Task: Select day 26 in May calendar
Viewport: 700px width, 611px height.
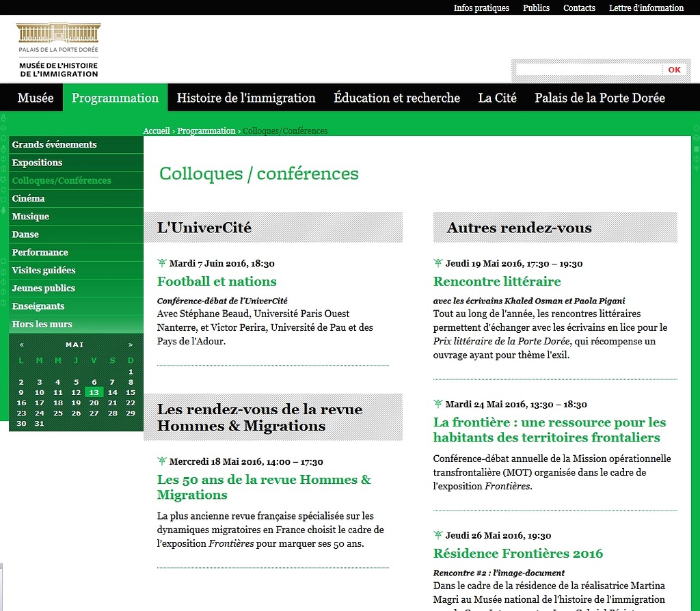Action: pos(76,413)
